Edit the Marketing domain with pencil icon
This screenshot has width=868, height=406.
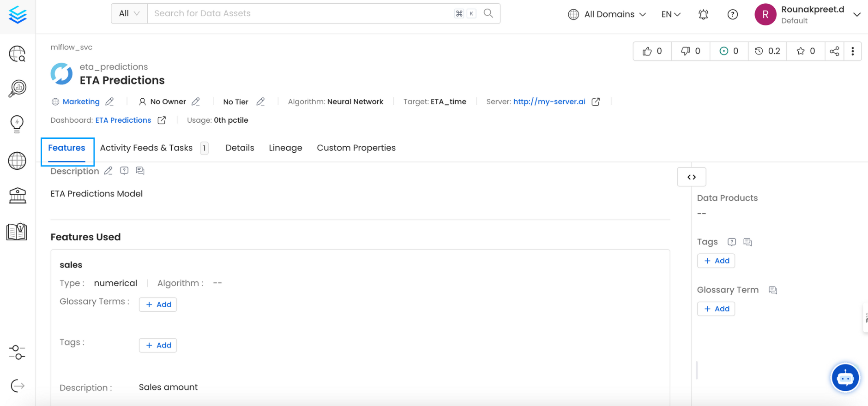[109, 101]
